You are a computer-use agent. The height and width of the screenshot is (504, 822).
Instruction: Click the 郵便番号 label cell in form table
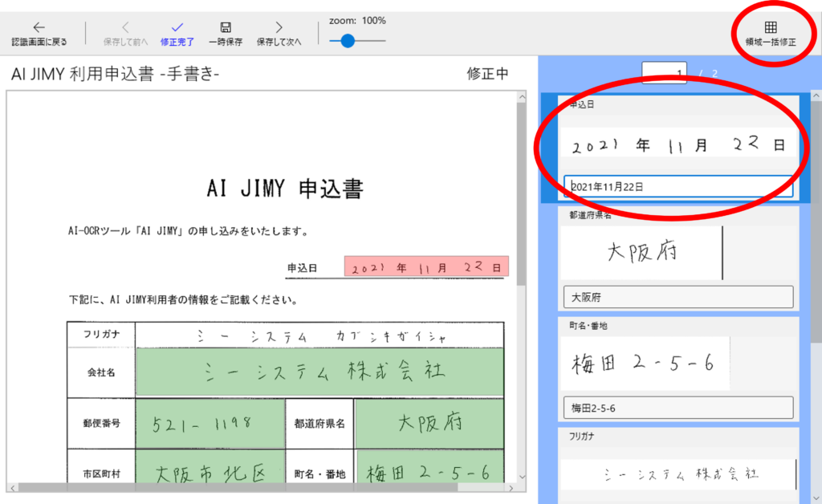pyautogui.click(x=101, y=423)
